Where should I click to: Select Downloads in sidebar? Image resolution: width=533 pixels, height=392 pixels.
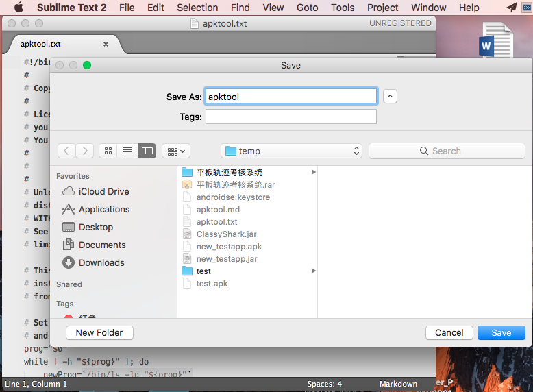(x=101, y=262)
